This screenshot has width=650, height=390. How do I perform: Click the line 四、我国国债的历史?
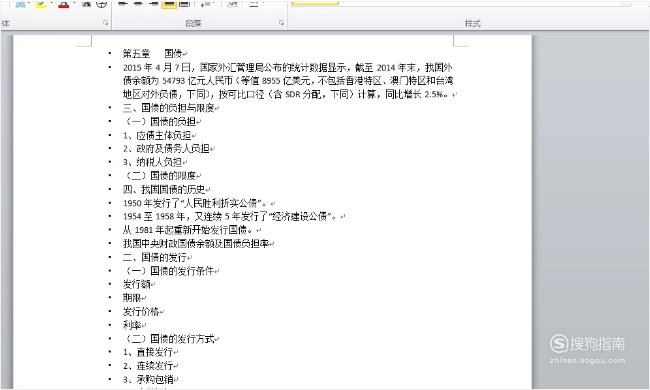164,189
